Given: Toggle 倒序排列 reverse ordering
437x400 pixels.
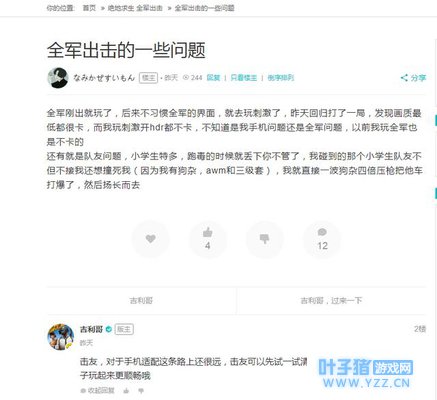Looking at the screenshot, I should click(281, 78).
